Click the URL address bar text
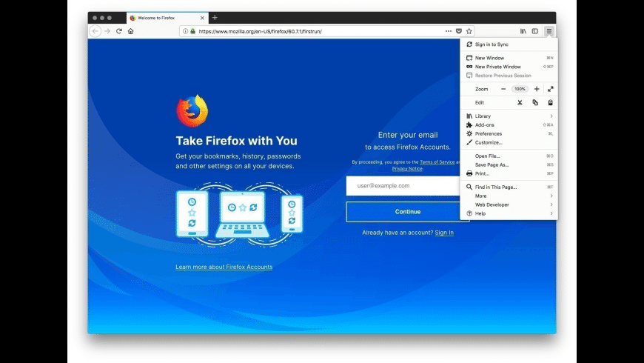This screenshot has height=363, width=644. 260,31
